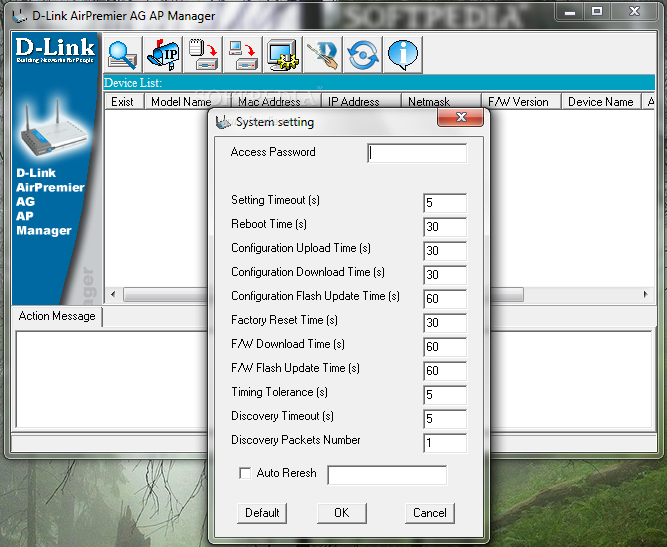Minimize the AP Manager window
Screen dimensions: 667x547
(x=570, y=12)
